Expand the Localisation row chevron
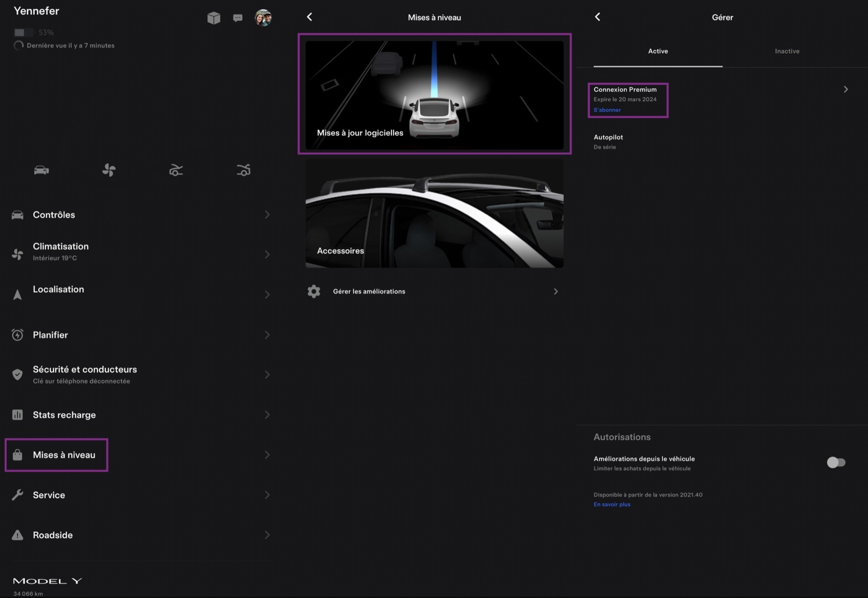This screenshot has width=868, height=598. (267, 295)
